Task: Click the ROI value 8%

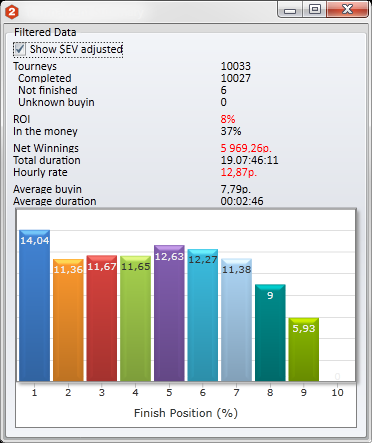Action: pos(228,119)
